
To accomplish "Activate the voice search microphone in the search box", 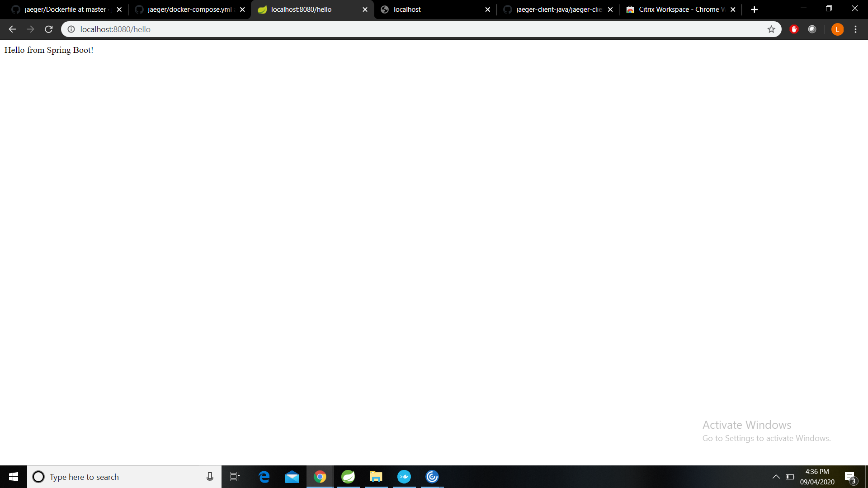I will pos(210,477).
